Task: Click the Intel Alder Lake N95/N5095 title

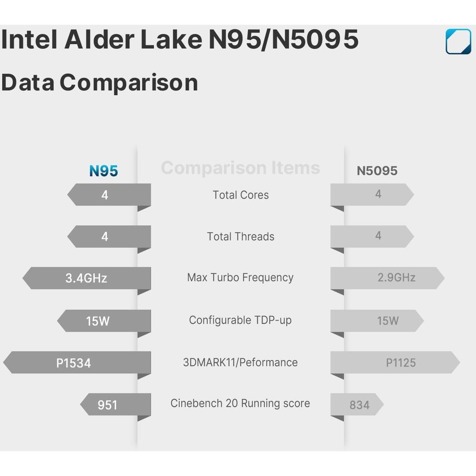Action: (x=180, y=39)
